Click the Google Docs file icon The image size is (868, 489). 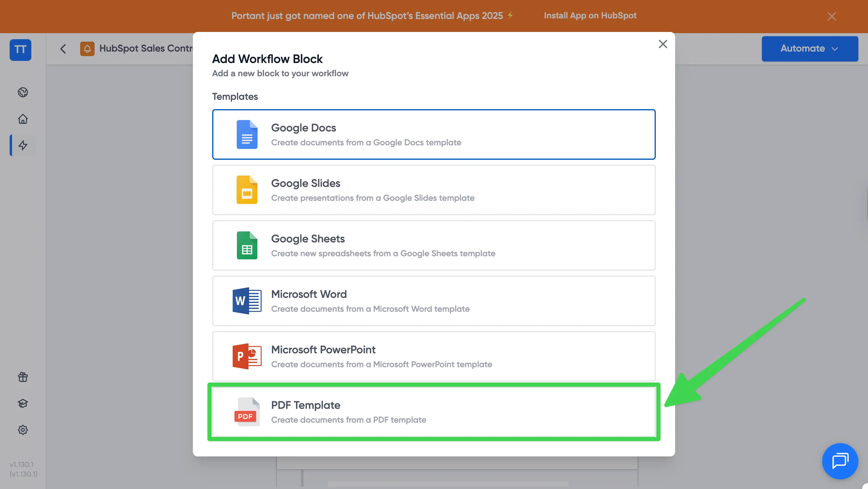pos(247,134)
